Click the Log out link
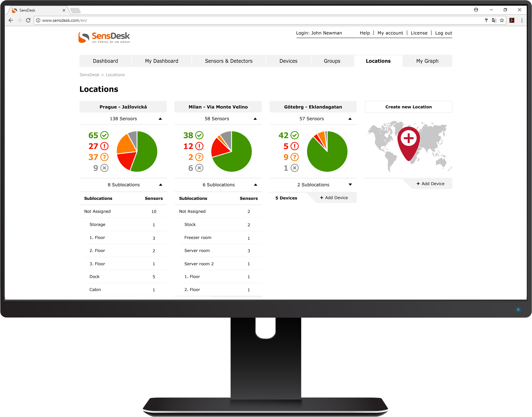Viewport: 532px width, 417px height. point(443,33)
